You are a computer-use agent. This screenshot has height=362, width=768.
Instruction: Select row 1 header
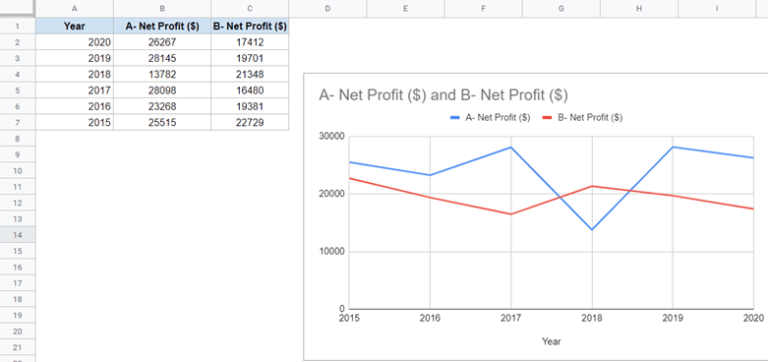pos(18,26)
